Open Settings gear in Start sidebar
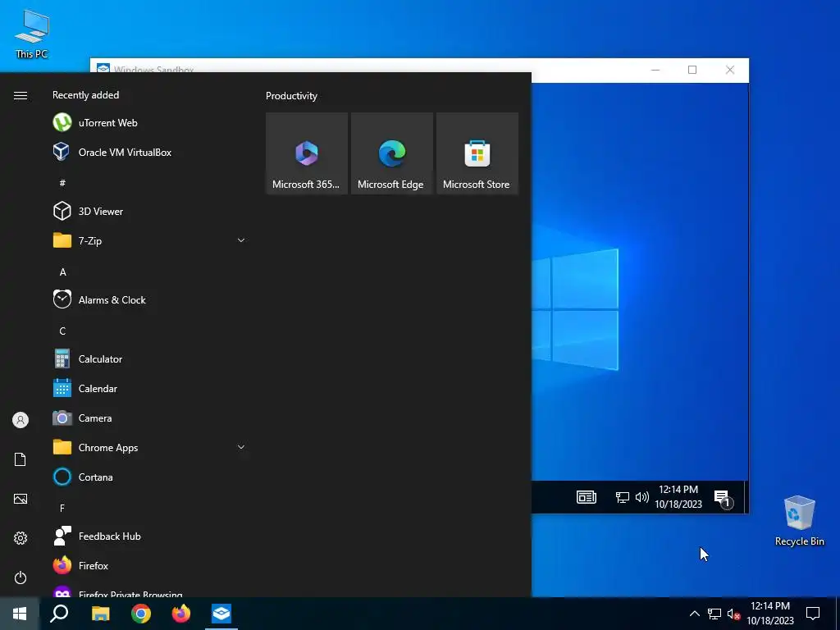 21,538
